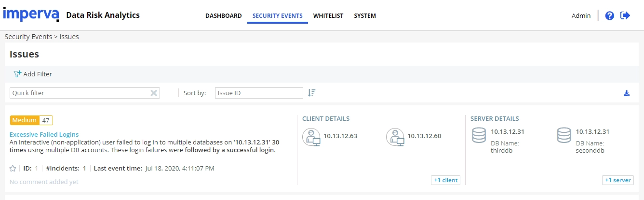
Task: Expand the +1 server list
Action: [618, 180]
